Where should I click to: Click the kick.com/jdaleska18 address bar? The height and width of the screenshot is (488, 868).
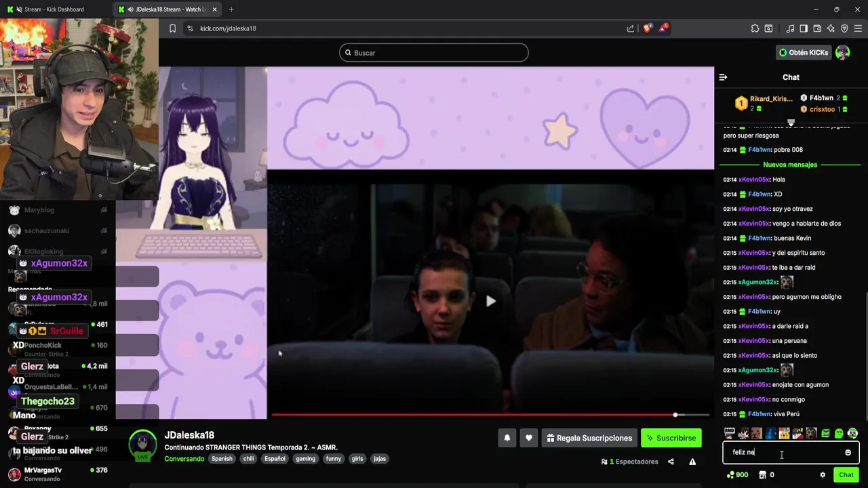(407, 28)
